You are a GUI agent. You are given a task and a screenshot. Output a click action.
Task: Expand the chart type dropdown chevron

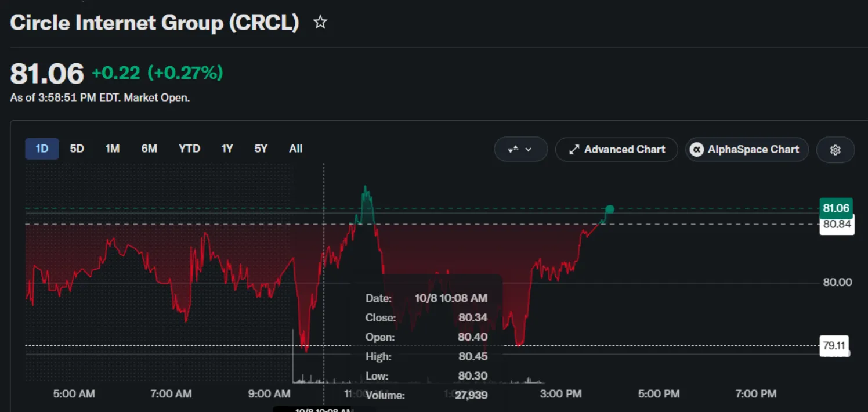529,150
